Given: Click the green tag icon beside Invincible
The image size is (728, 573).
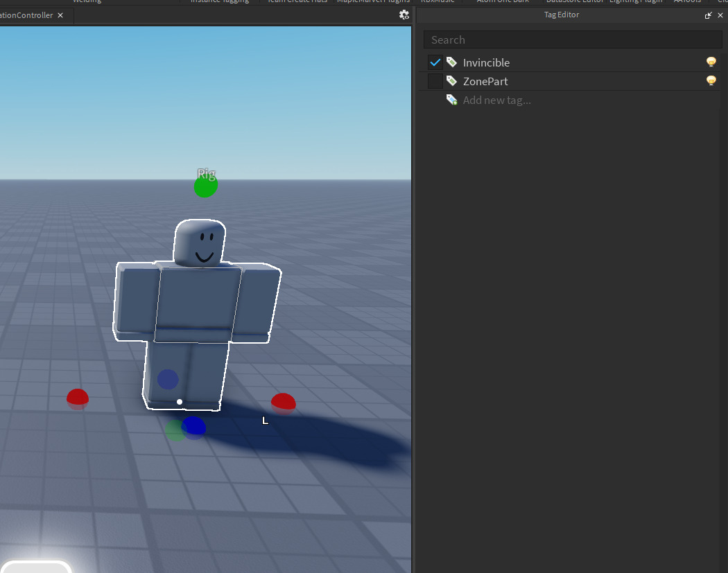Looking at the screenshot, I should (452, 62).
